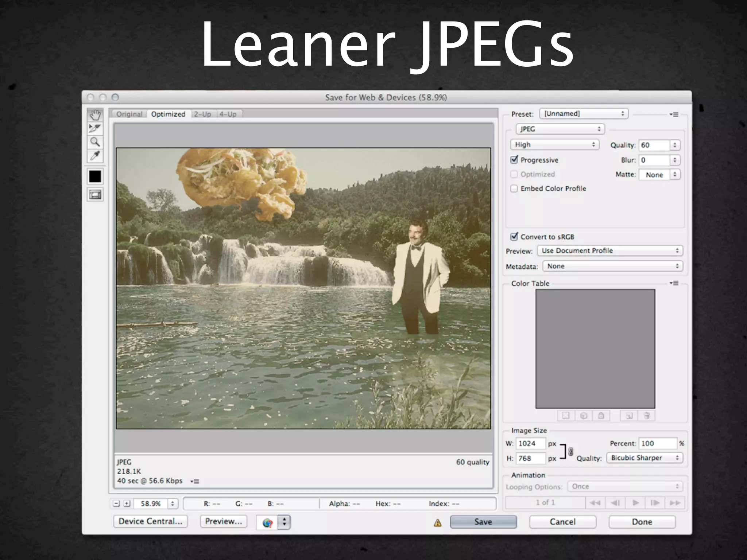Open the preview info flyout menu
Screen dimensions: 747x560
pyautogui.click(x=195, y=481)
